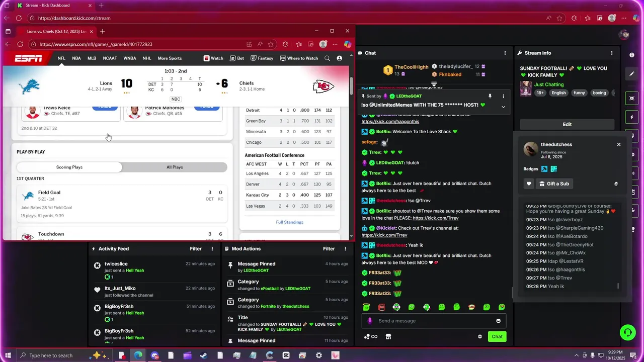
Task: Click pin icon on pinned chat message
Action: [490, 96]
